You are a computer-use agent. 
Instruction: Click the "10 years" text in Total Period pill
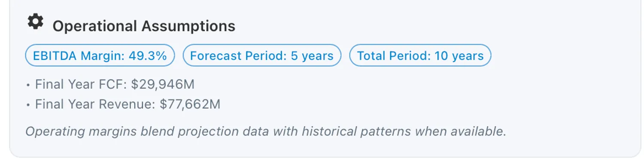pyautogui.click(x=459, y=56)
